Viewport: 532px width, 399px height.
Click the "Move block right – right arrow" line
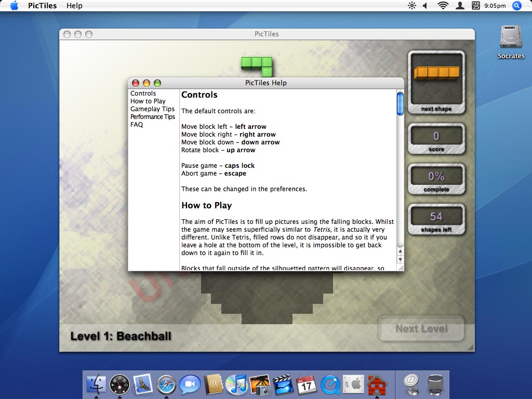(229, 135)
